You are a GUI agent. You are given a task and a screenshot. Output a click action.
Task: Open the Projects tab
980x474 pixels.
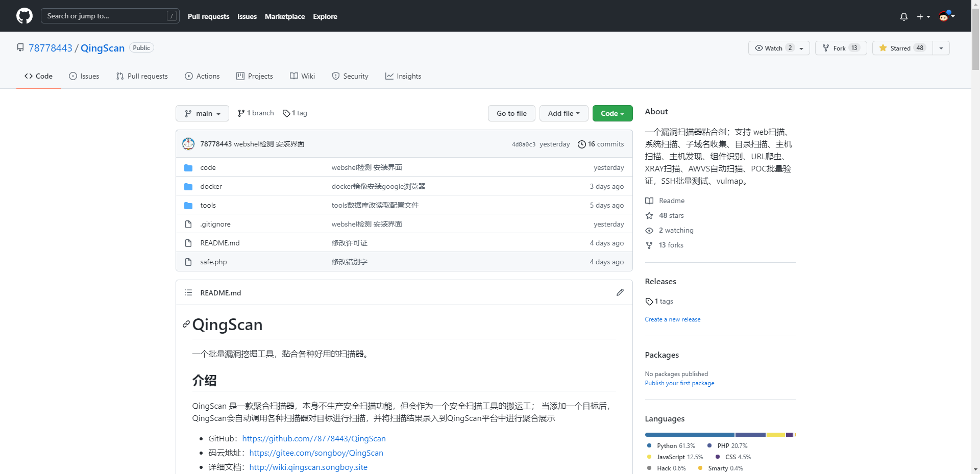click(x=255, y=76)
